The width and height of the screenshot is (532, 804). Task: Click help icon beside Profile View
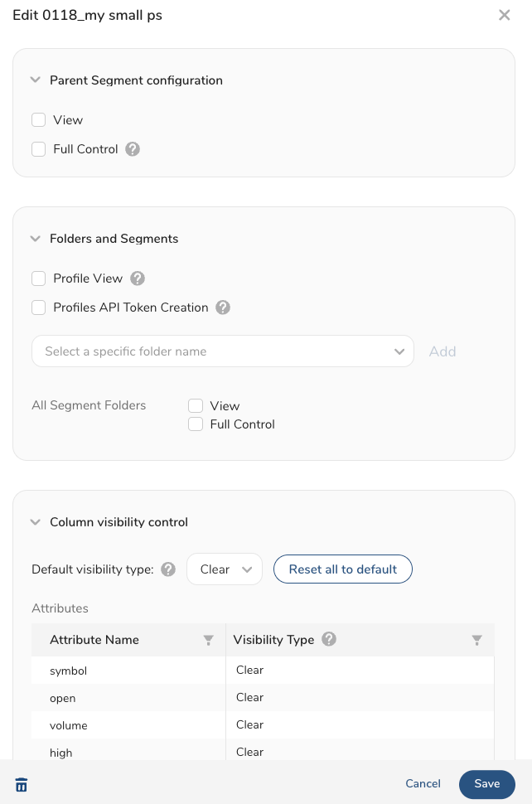click(138, 278)
